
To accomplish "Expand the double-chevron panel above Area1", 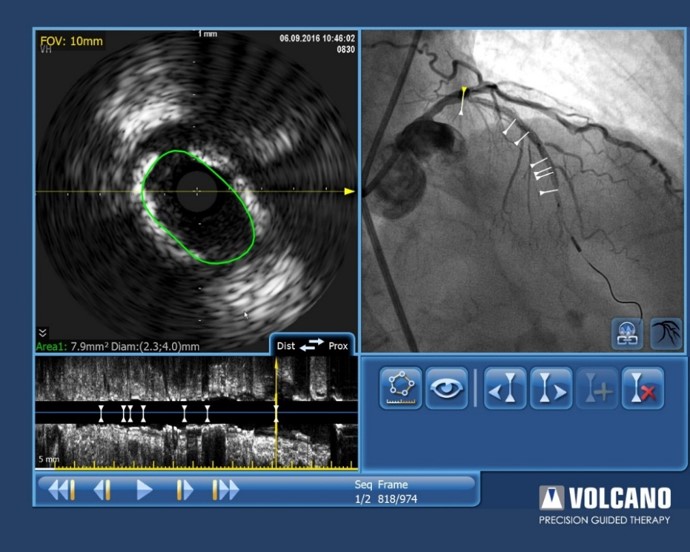I will [x=43, y=332].
